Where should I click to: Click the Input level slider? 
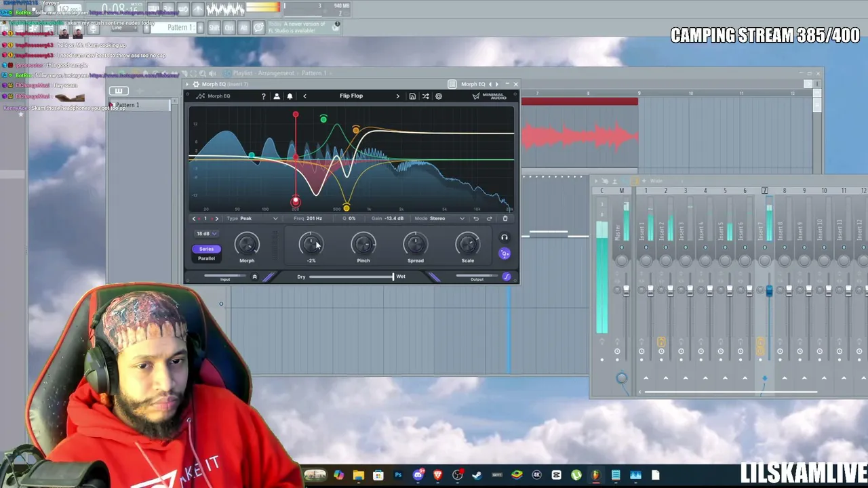click(x=225, y=276)
